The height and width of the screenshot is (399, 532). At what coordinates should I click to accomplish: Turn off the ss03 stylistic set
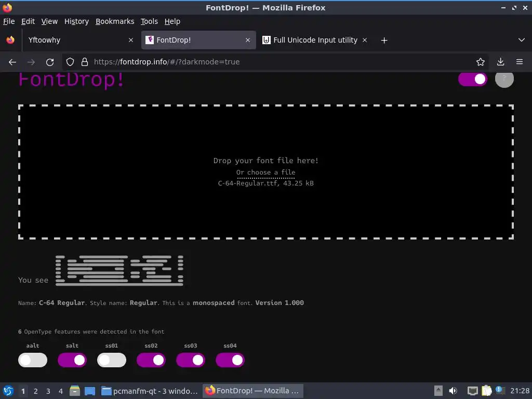point(190,360)
